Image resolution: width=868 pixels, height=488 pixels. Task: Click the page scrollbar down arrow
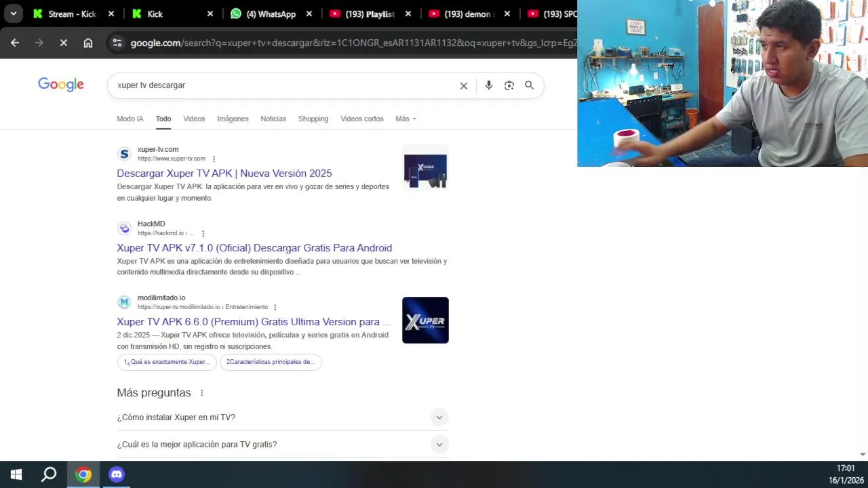[x=863, y=455]
